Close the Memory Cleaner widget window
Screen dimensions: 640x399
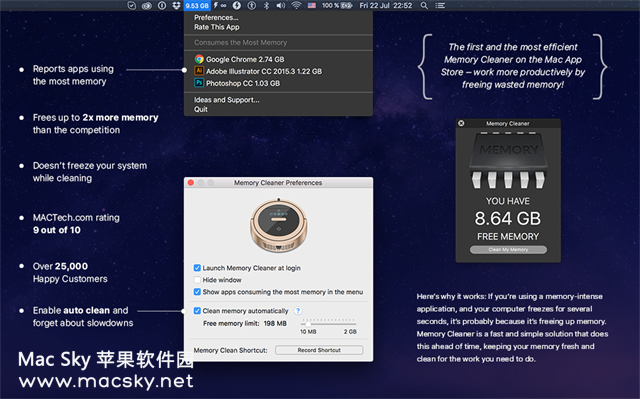(x=461, y=123)
